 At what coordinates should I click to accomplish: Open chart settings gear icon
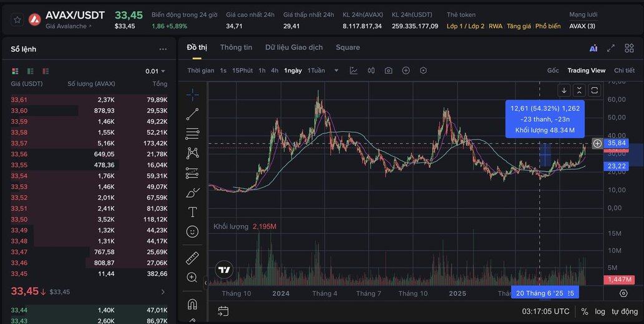pos(623,293)
